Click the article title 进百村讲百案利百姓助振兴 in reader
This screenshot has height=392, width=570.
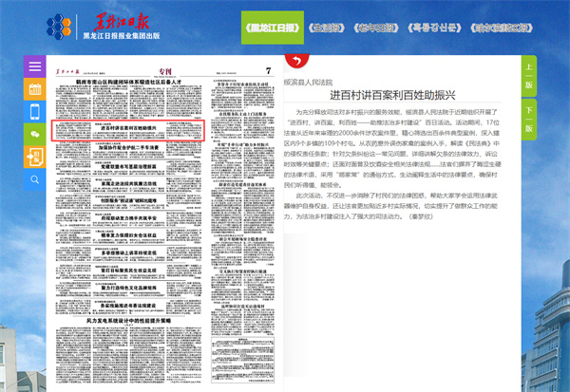click(x=406, y=96)
